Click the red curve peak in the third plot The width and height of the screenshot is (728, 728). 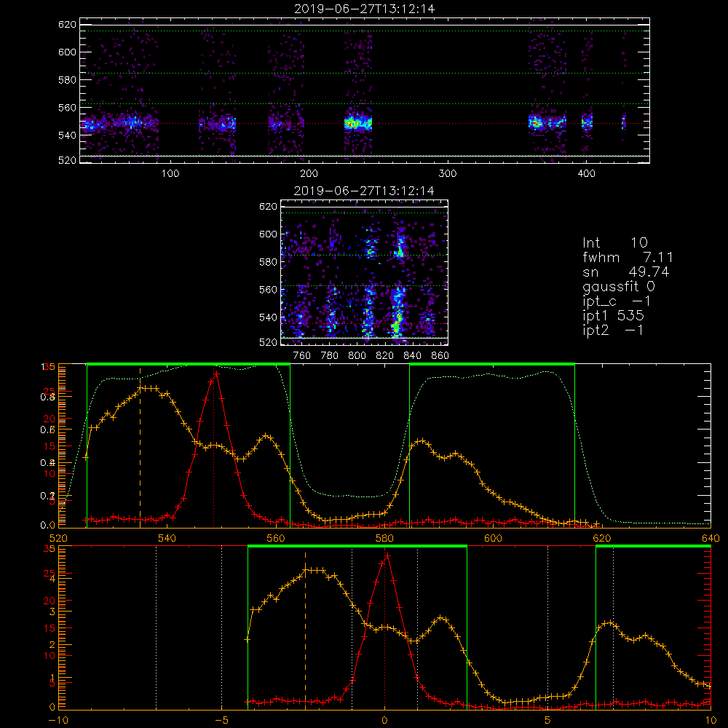(x=216, y=373)
